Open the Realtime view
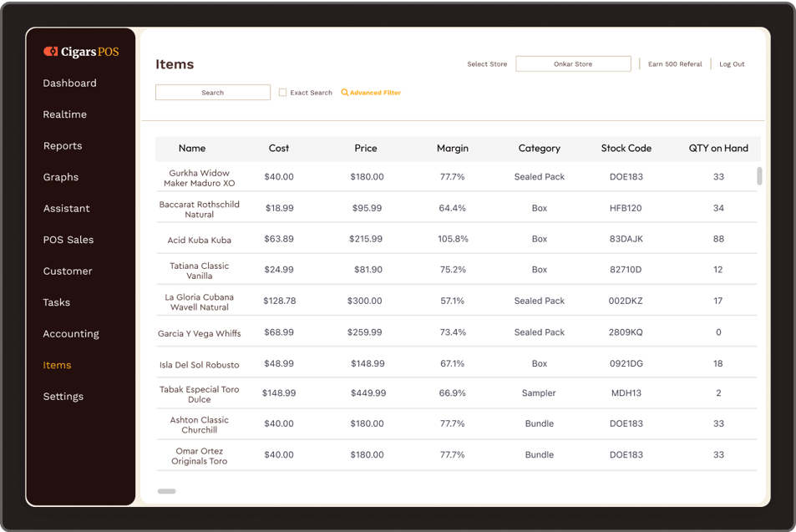 [x=63, y=114]
